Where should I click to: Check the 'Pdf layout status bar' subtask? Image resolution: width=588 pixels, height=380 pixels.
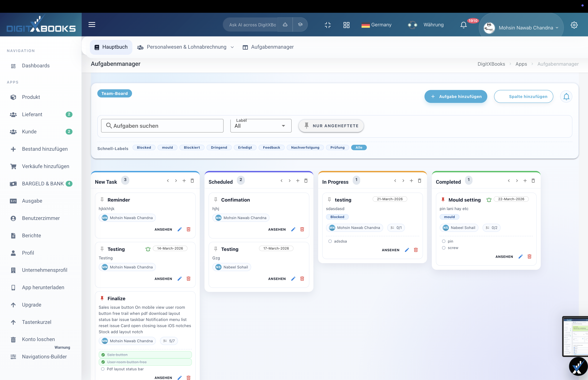[103, 369]
